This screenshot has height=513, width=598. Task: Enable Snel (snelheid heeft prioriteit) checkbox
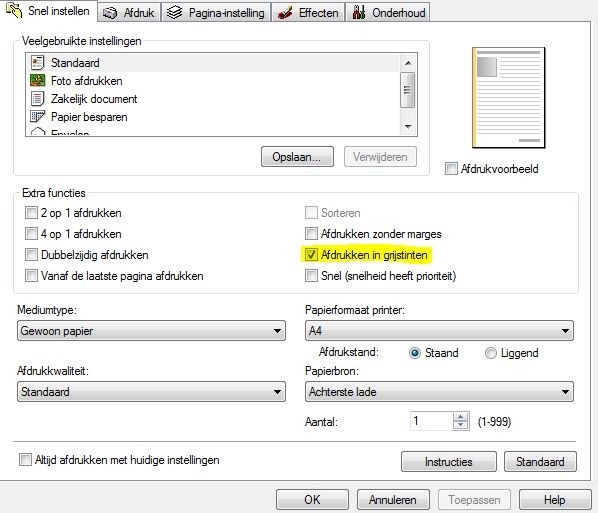311,275
